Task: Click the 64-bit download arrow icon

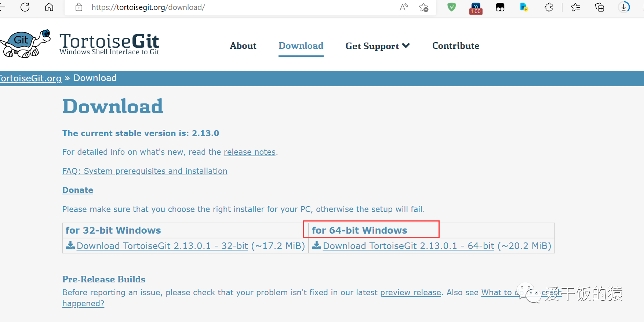Action: tap(317, 245)
